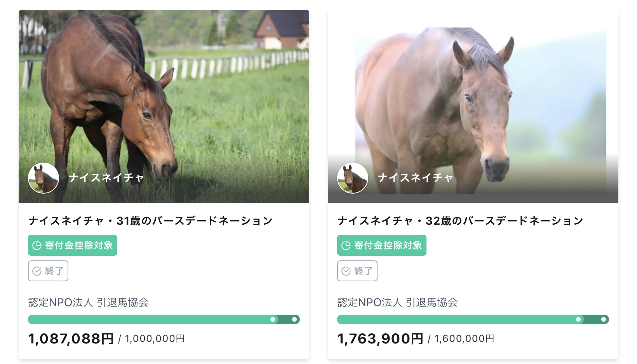The image size is (637, 364).
Task: Click the pie chart icon in left 寄付金控除対象 badge
Action: (37, 246)
